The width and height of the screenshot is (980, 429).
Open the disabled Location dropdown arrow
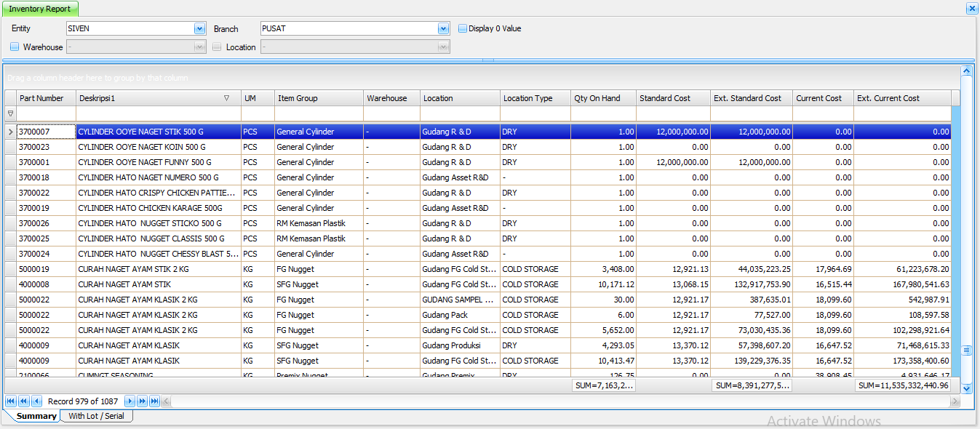[443, 47]
